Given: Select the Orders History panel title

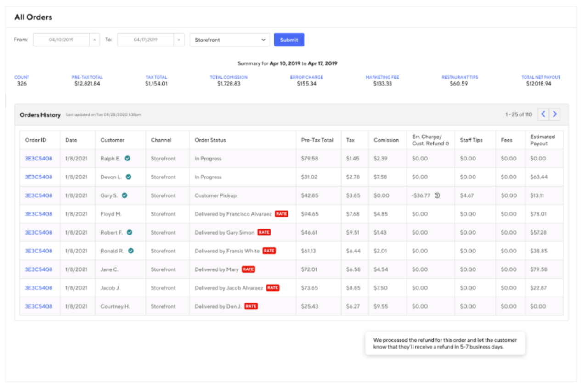Looking at the screenshot, I should click(40, 115).
